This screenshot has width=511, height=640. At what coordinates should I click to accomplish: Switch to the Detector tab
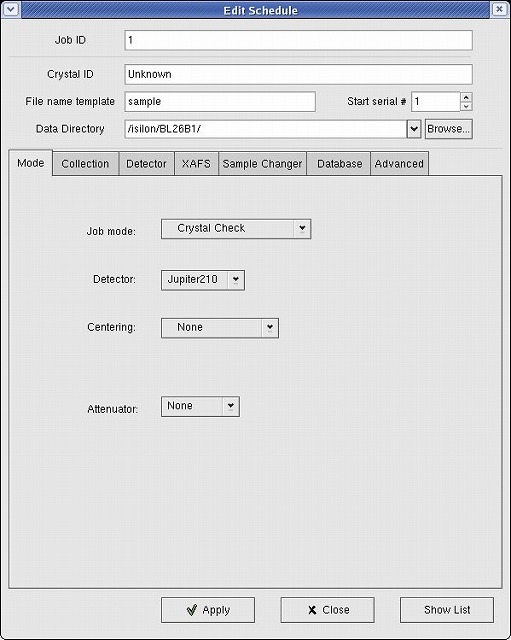coord(147,164)
